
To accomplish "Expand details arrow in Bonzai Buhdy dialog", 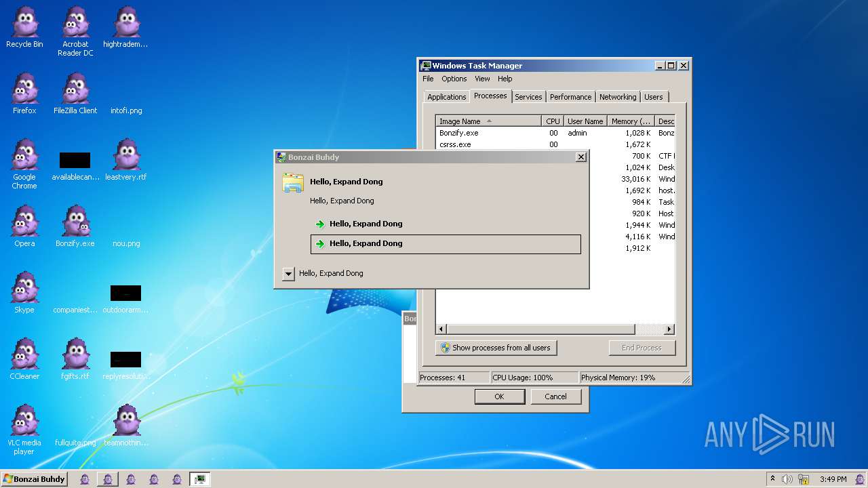I will coord(288,274).
